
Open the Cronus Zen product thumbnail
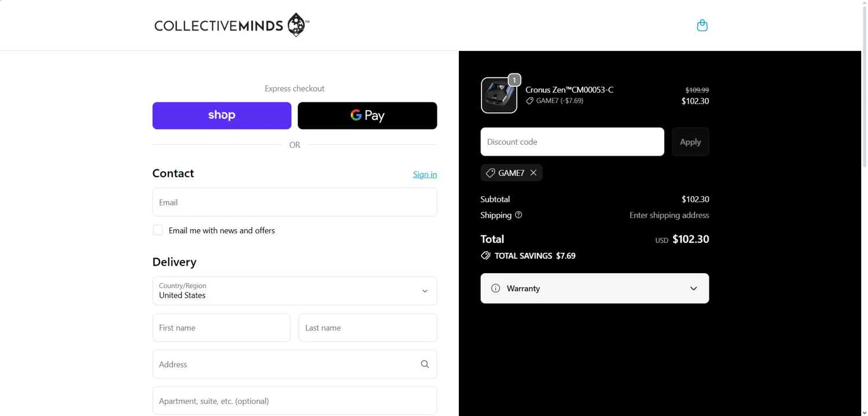click(499, 95)
